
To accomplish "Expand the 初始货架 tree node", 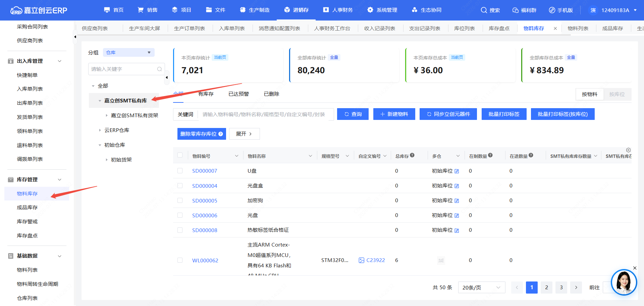I will (107, 160).
